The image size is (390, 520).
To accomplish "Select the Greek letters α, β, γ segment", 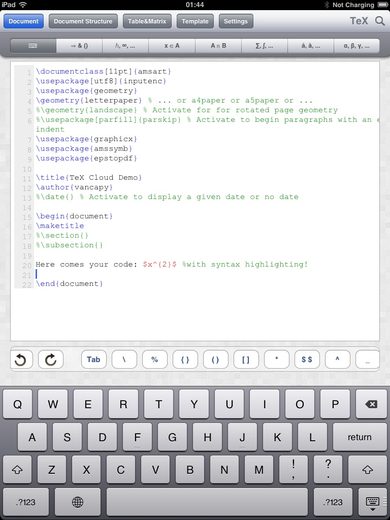I will pos(356,46).
